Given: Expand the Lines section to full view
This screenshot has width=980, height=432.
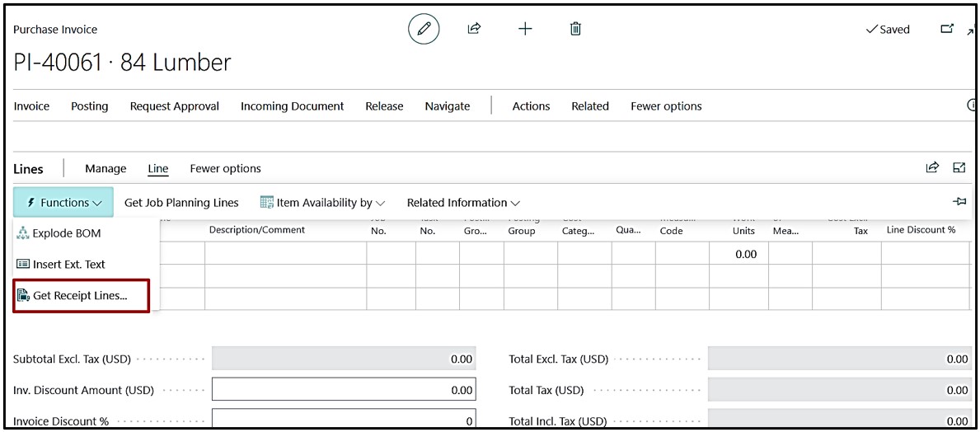Looking at the screenshot, I should 959,167.
